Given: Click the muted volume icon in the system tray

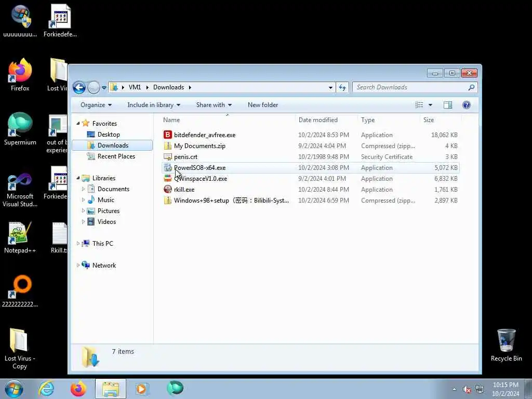Looking at the screenshot, I should tap(467, 390).
